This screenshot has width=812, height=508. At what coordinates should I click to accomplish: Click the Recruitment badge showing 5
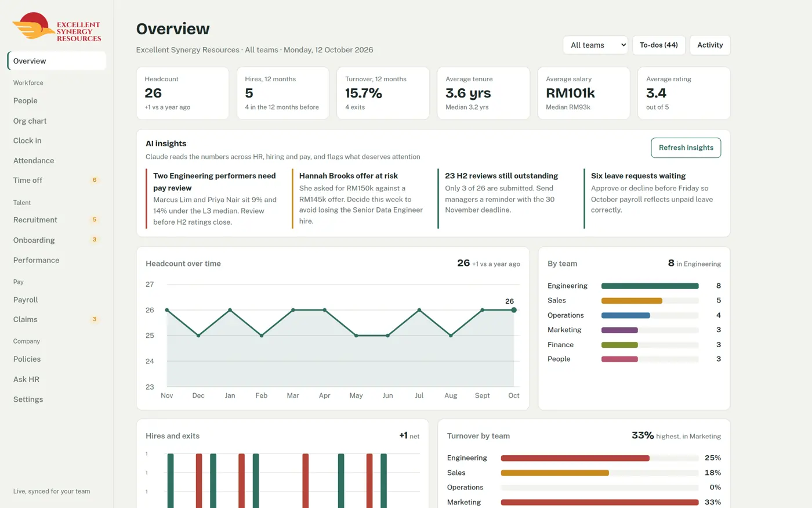click(95, 219)
